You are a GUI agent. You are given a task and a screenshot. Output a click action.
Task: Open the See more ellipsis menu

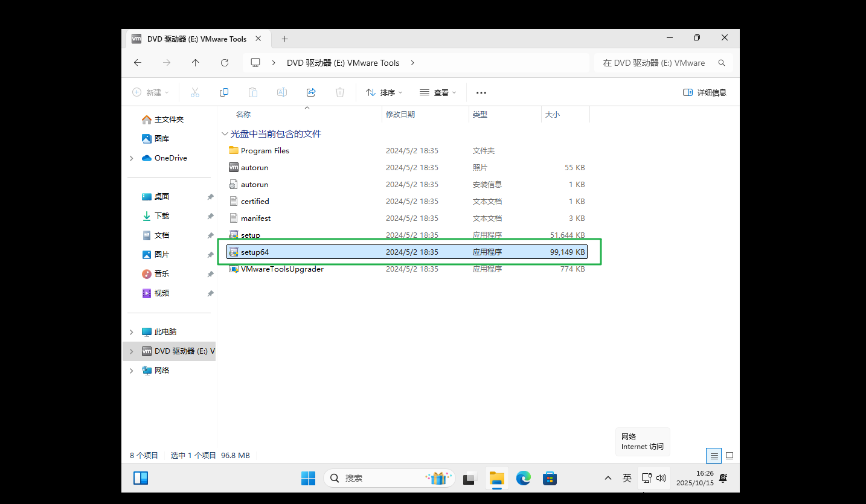(481, 92)
